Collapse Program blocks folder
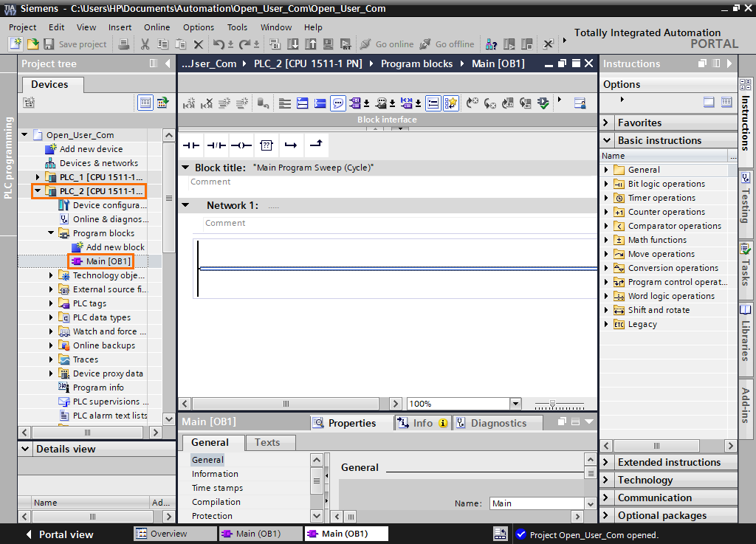The width and height of the screenshot is (756, 544). (51, 233)
